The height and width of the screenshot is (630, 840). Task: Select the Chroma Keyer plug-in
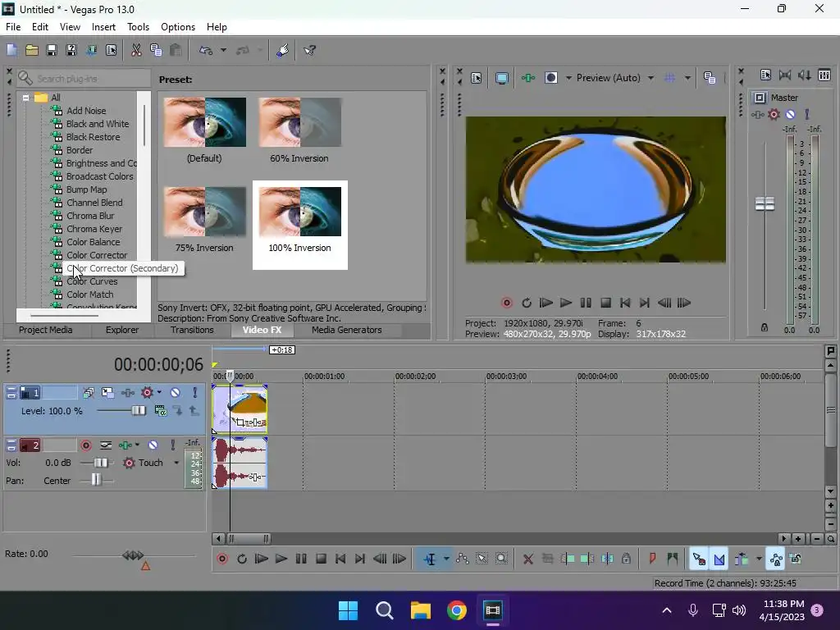click(94, 229)
